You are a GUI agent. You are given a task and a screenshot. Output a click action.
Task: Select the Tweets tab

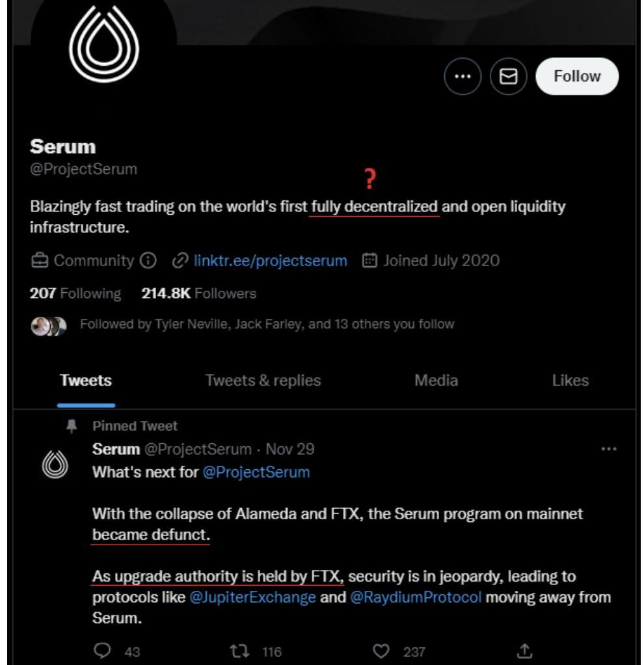coord(86,381)
